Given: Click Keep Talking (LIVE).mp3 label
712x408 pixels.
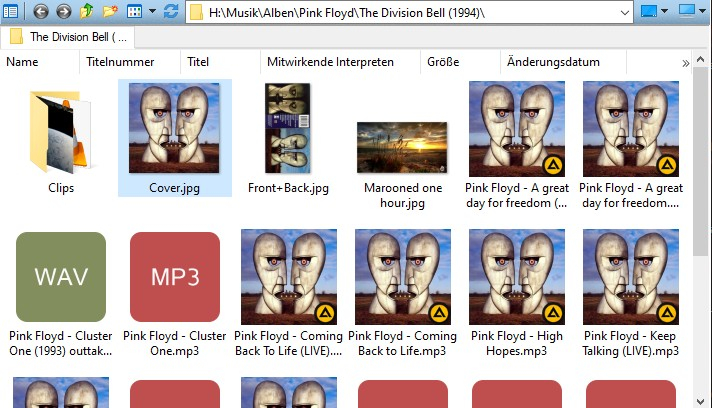Looking at the screenshot, I should pyautogui.click(x=631, y=343).
